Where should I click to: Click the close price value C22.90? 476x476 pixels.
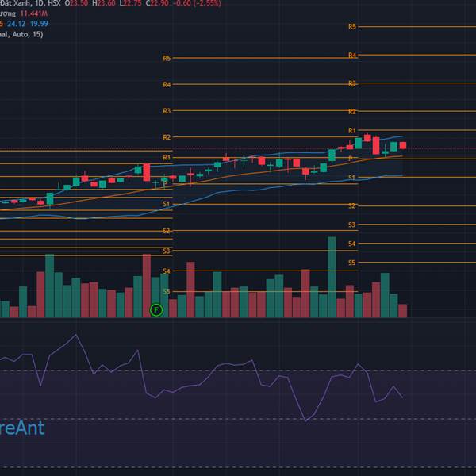[x=157, y=3]
